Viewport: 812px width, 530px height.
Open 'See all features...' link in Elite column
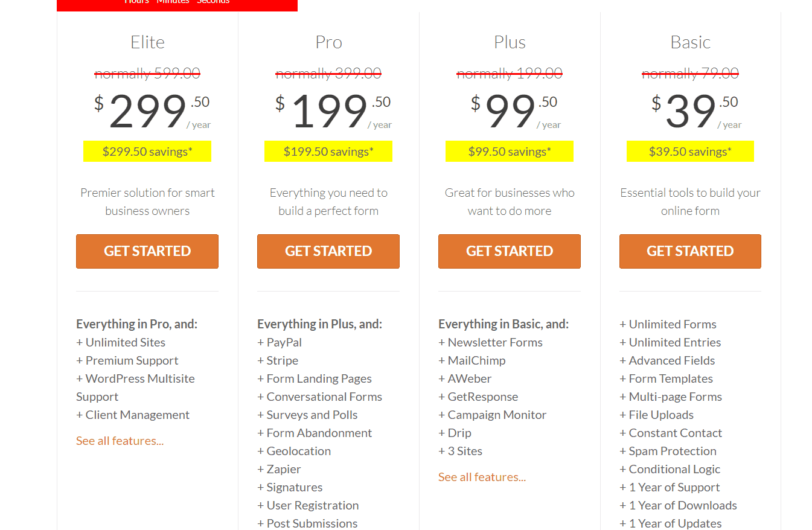[x=120, y=441]
